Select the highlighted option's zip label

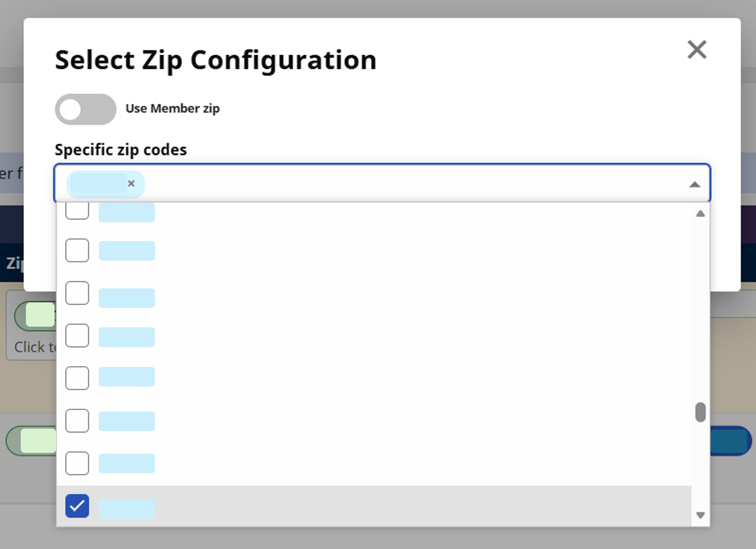tap(127, 509)
